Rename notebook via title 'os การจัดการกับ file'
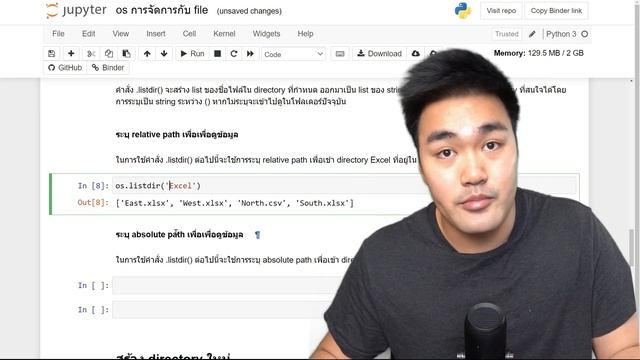This screenshot has width=640, height=360. tap(162, 10)
